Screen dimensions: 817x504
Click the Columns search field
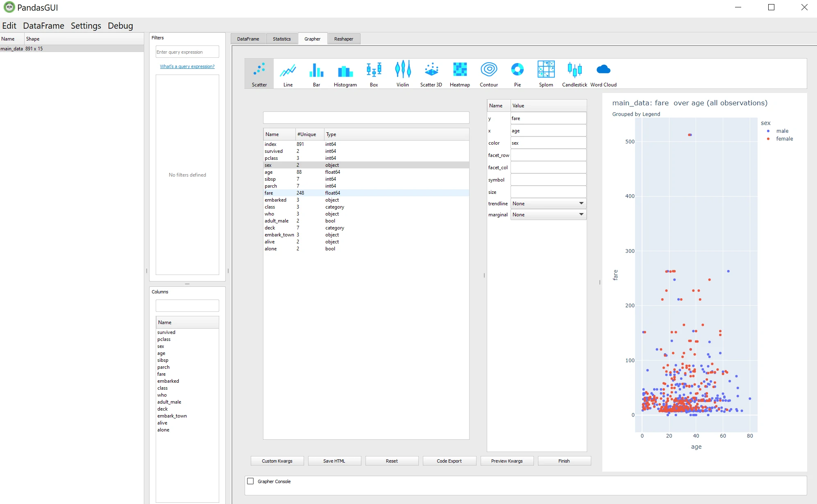187,306
